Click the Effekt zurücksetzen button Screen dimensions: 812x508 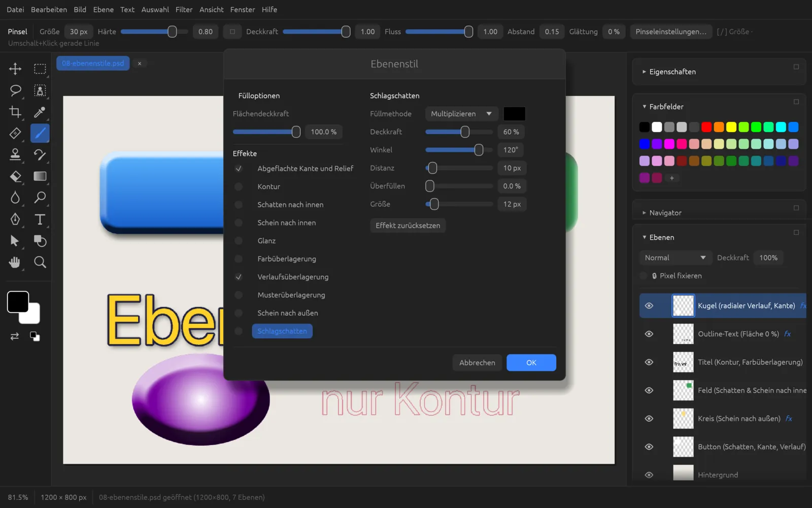click(x=408, y=226)
